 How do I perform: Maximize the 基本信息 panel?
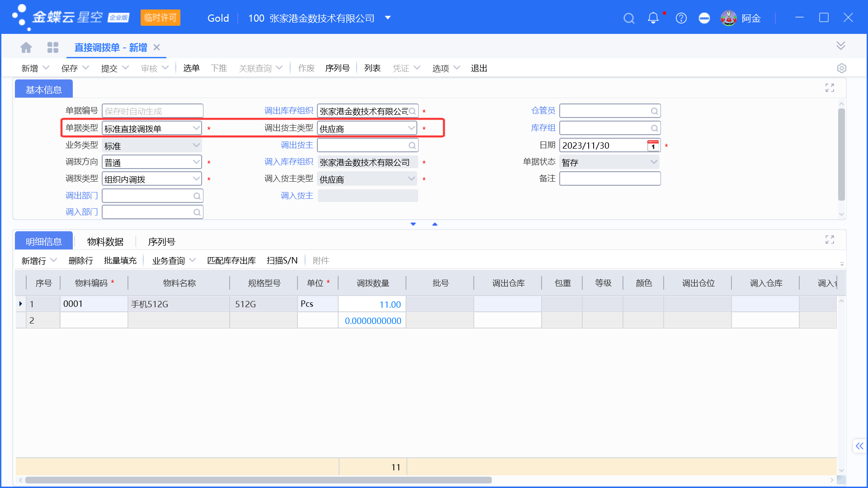[x=830, y=88]
